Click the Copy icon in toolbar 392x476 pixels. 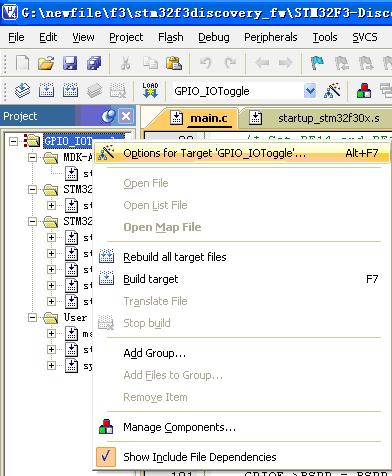click(150, 63)
